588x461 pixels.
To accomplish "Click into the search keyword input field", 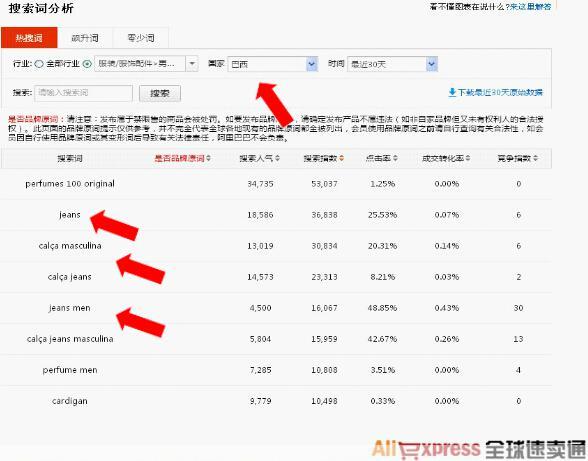I will pos(83,93).
